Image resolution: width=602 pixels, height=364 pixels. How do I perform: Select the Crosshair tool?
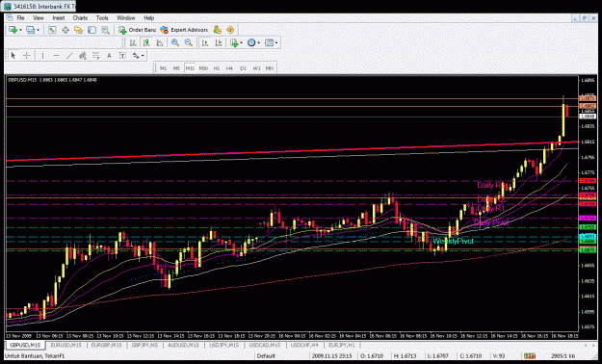[x=27, y=56]
